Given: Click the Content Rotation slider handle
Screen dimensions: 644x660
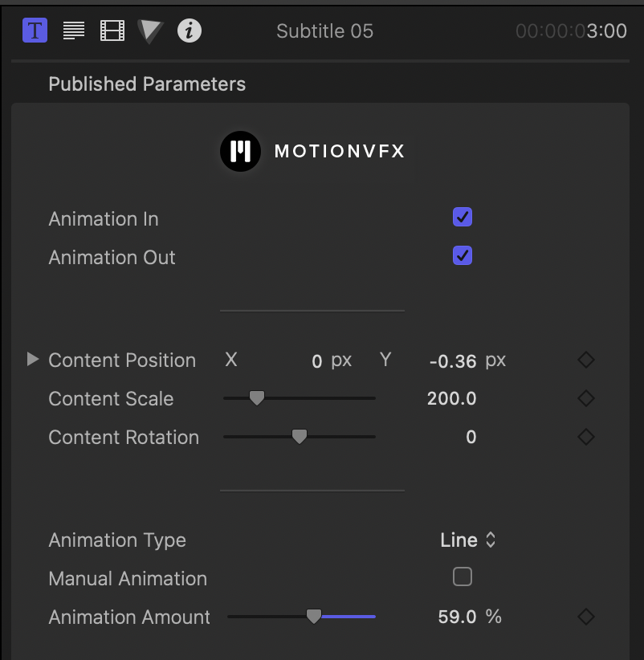Looking at the screenshot, I should [300, 437].
